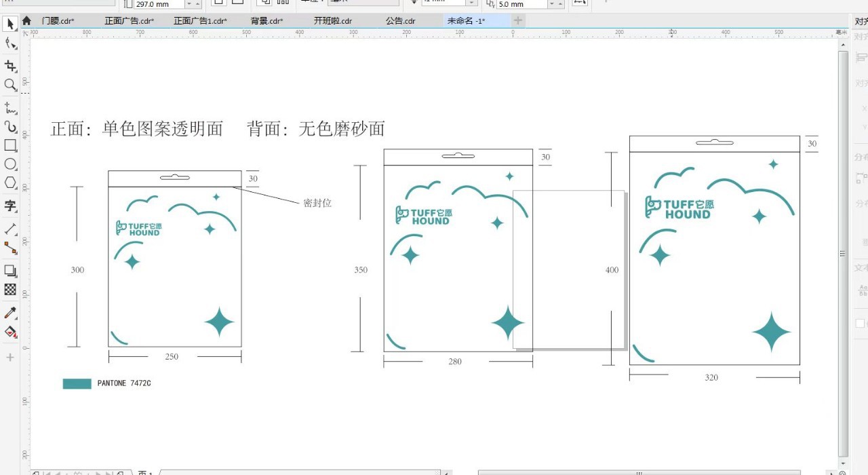Select the heading text 正面：单色图案透明面
868x475 pixels.
tap(136, 128)
